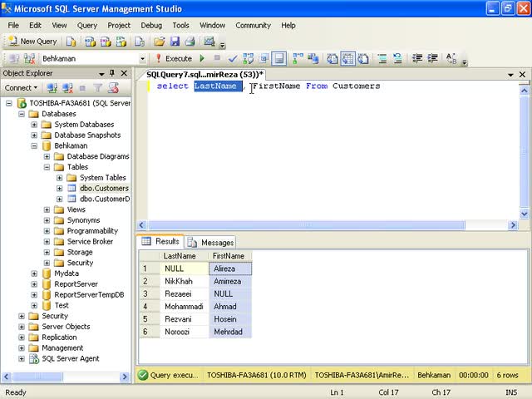Click the Connect Object Explorer icon
The height and width of the screenshot is (399, 532).
tap(52, 88)
